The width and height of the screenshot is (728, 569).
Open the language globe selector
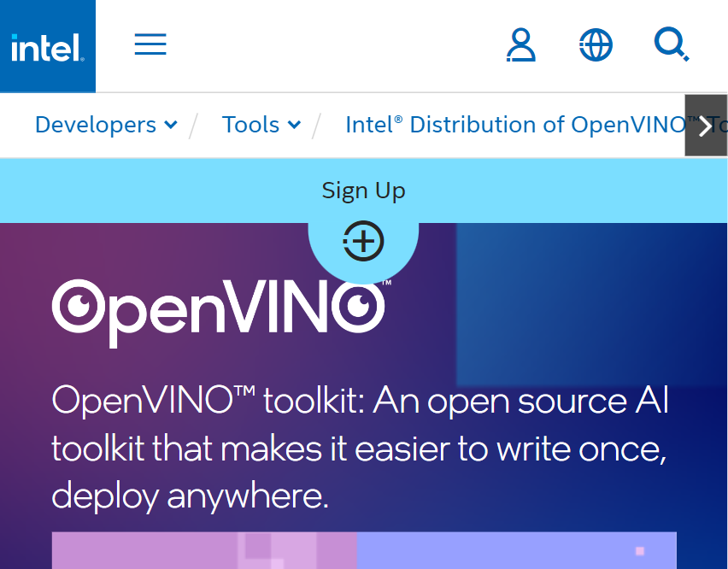(596, 45)
